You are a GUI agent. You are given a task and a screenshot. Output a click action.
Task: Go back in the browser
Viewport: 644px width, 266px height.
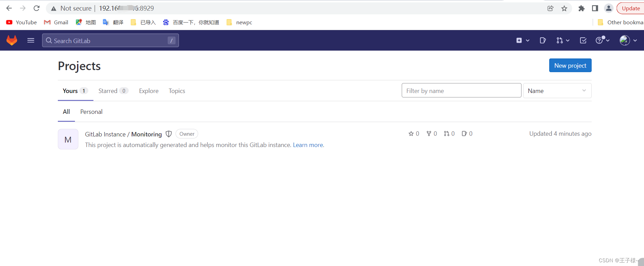coord(9,8)
